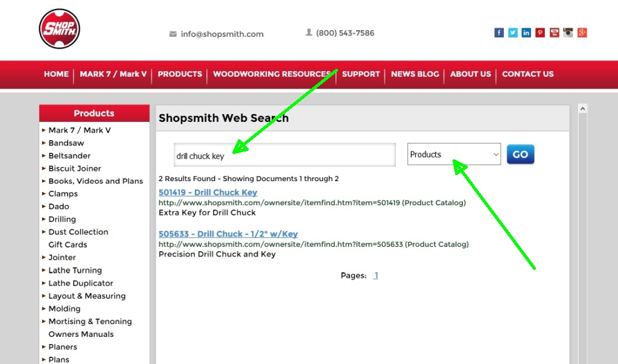Open Plans sidebar category

pyautogui.click(x=59, y=360)
